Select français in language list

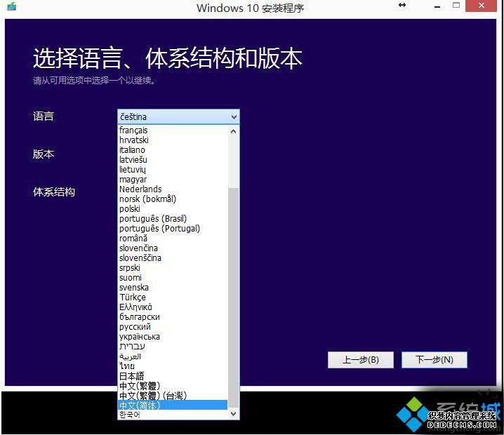[173, 130]
